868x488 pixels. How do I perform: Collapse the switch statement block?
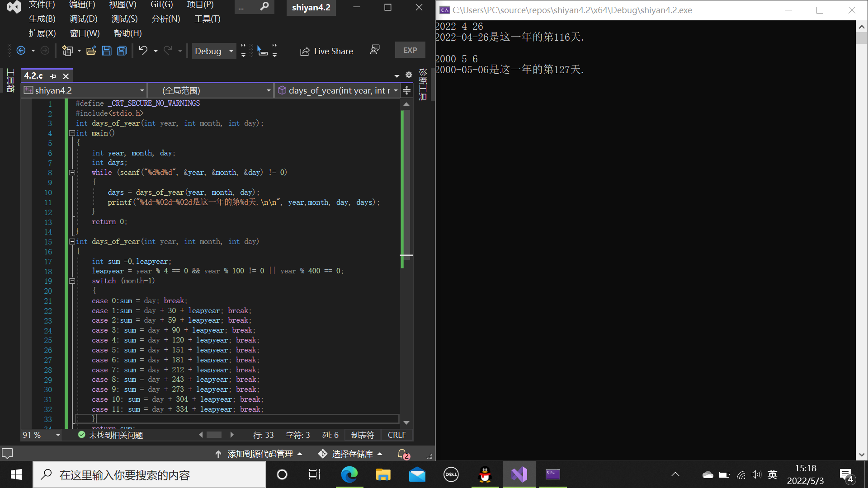[x=72, y=281]
